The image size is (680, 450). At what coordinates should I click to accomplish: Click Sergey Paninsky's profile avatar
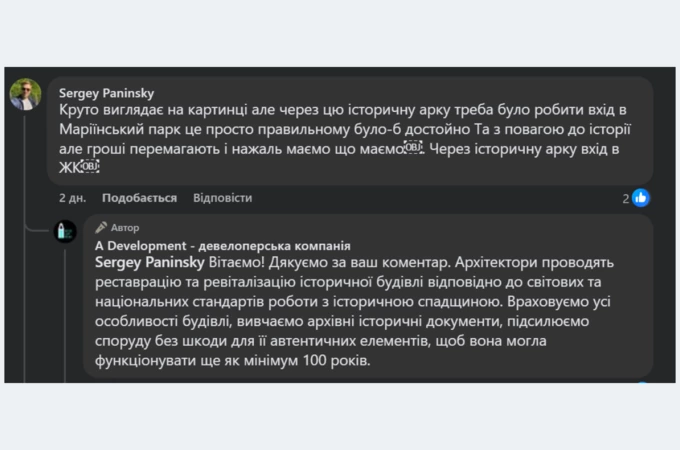(25, 95)
